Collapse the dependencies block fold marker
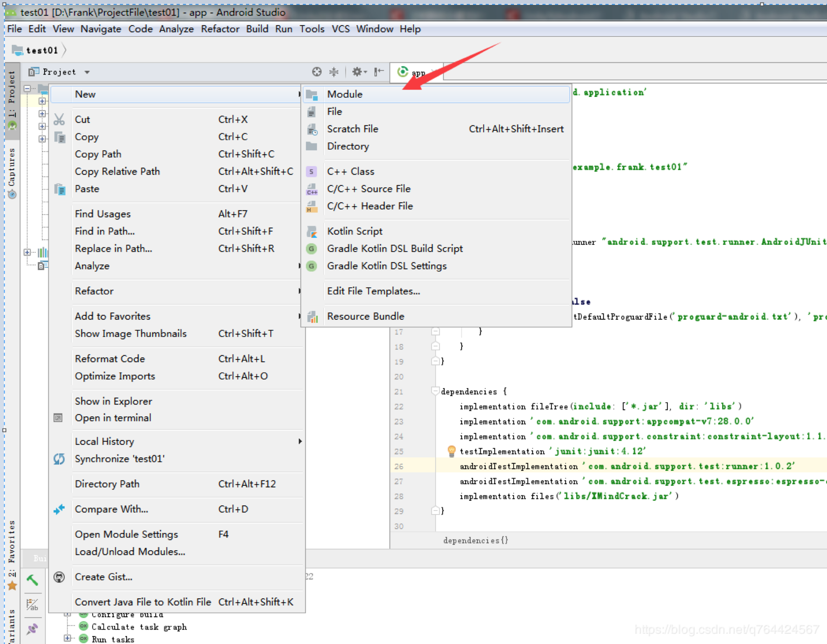The image size is (827, 644). 435,392
